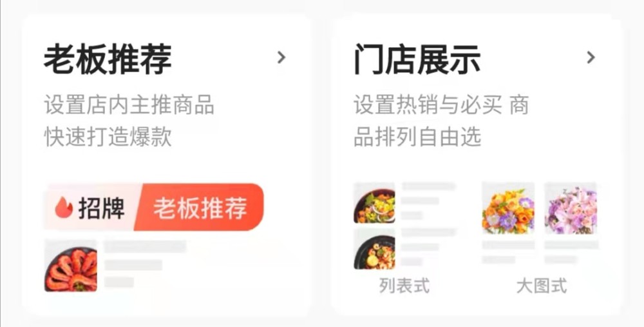Choose the 大图式 layout option

(542, 286)
